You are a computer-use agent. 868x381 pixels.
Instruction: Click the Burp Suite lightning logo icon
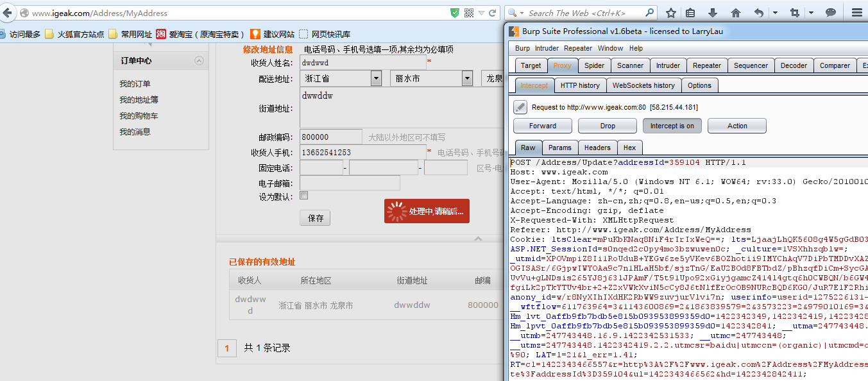(513, 31)
